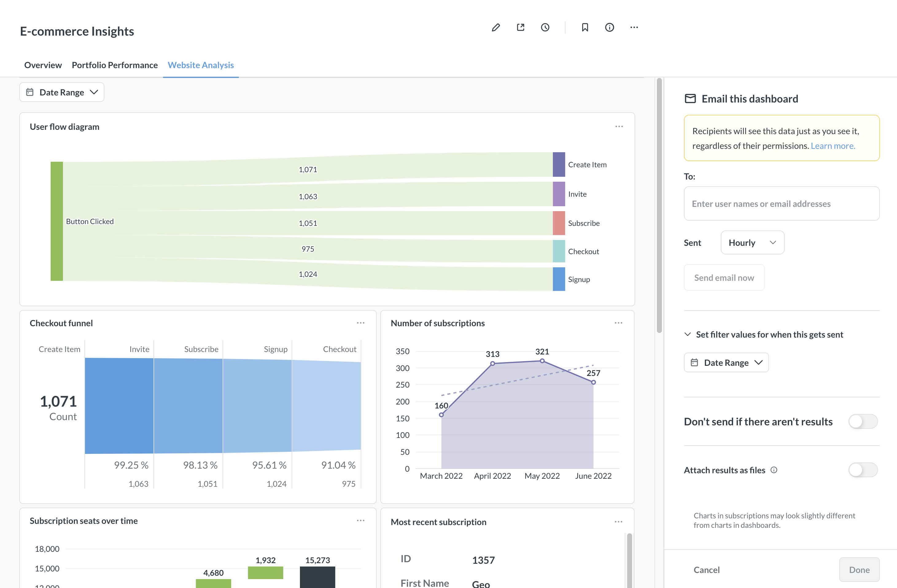Toggle Attach results as files switch
Viewport: 897px width, 588px height.
click(863, 470)
